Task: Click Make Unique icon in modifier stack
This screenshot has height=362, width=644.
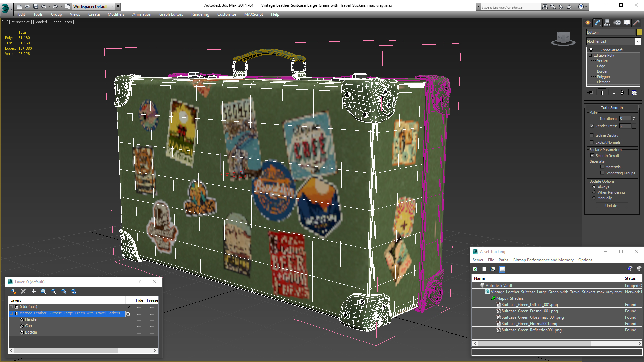Action: point(614,93)
